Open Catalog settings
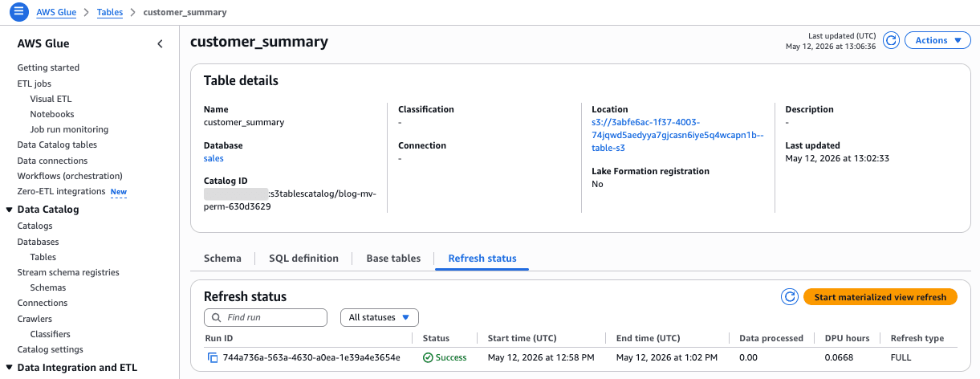Viewport: 980px width, 379px height. 51,349
